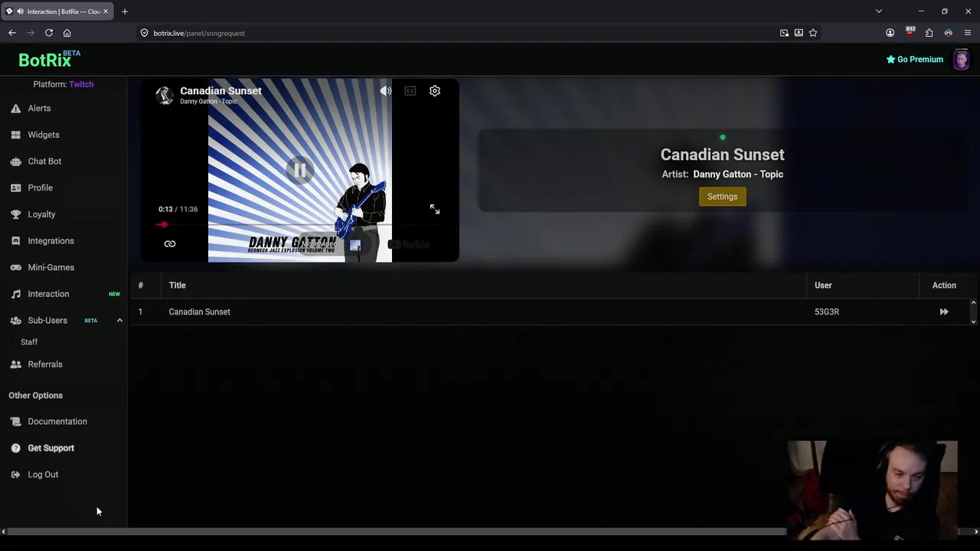The image size is (980, 551).
Task: Reload the browser page
Action: click(x=49, y=33)
